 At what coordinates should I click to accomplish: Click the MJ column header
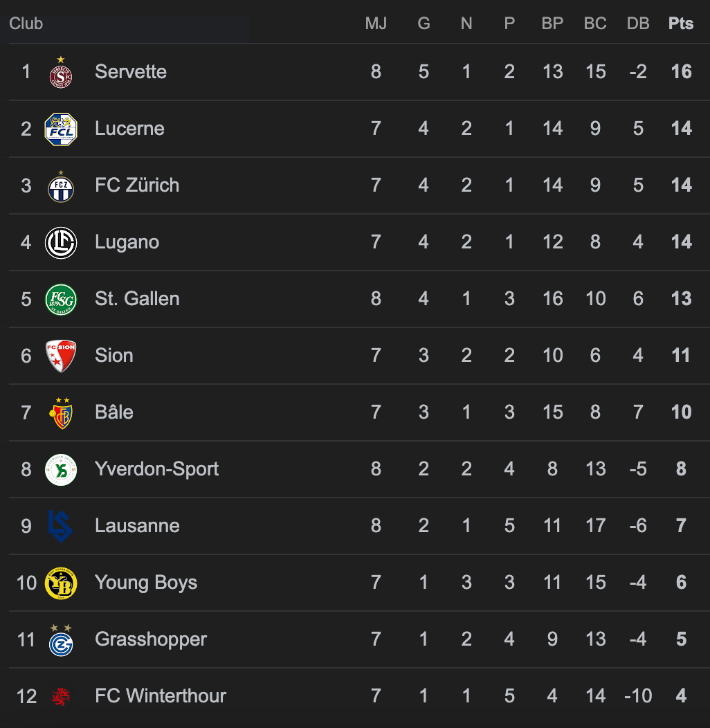[x=376, y=24]
